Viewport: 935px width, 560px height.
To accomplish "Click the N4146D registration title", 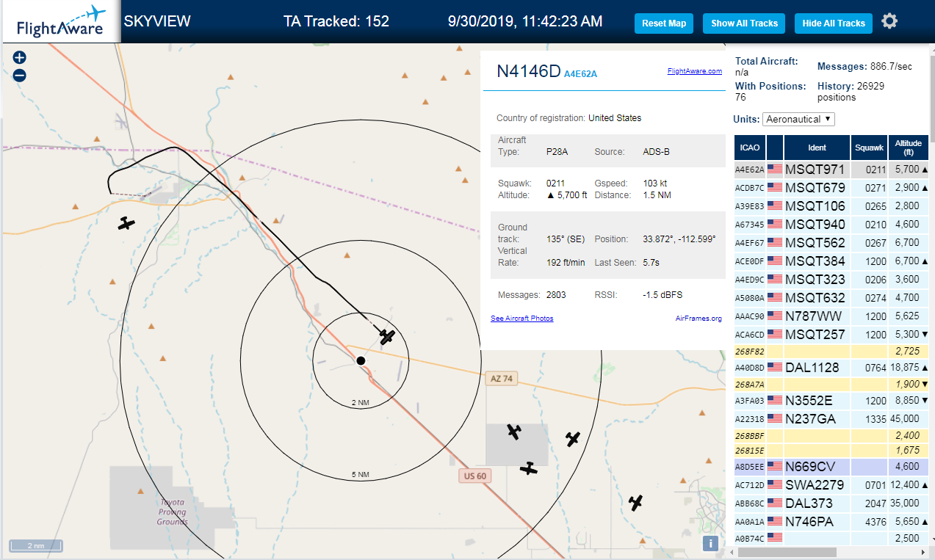I will [529, 71].
